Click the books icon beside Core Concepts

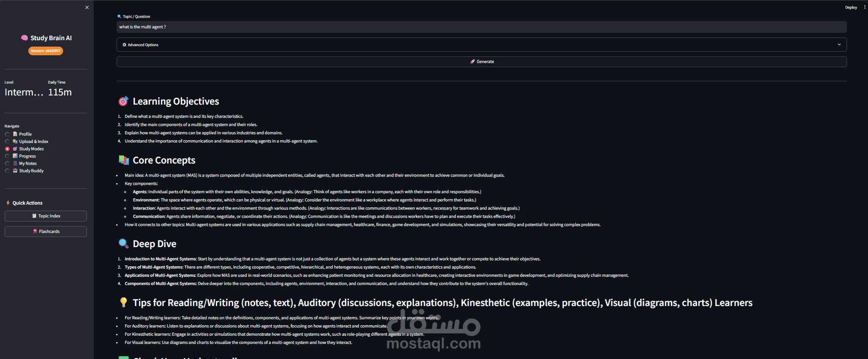[123, 160]
